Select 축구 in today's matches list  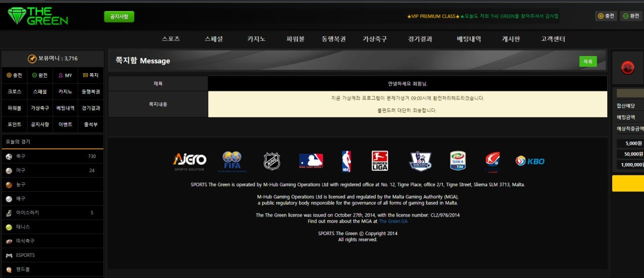pos(21,156)
